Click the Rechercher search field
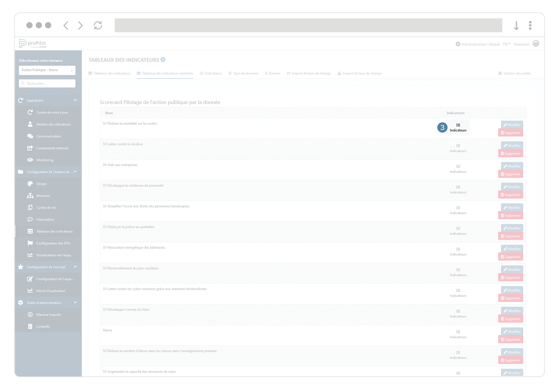This screenshot has height=392, width=559. [47, 83]
